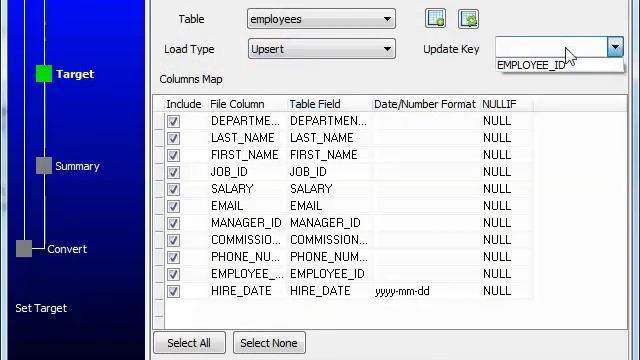Uncheck Include for FIRST_NAME row
Screen dimensions: 640x360
click(x=173, y=155)
